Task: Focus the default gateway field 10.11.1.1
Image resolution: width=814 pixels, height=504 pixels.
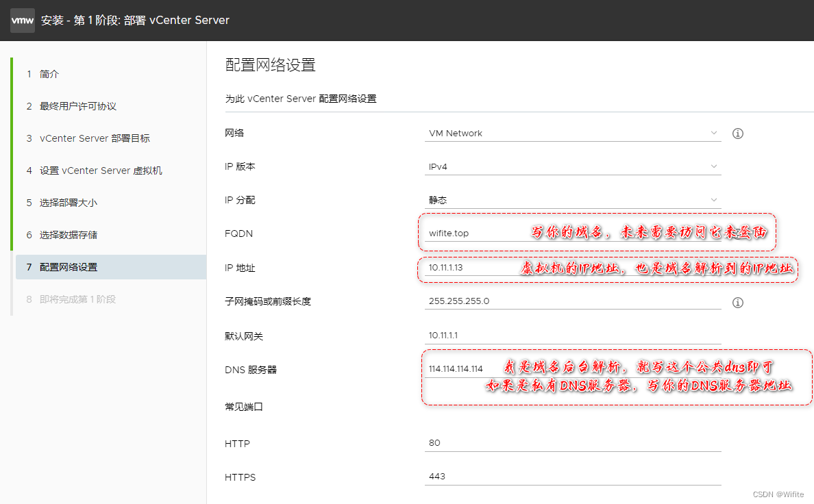Action: [x=573, y=336]
